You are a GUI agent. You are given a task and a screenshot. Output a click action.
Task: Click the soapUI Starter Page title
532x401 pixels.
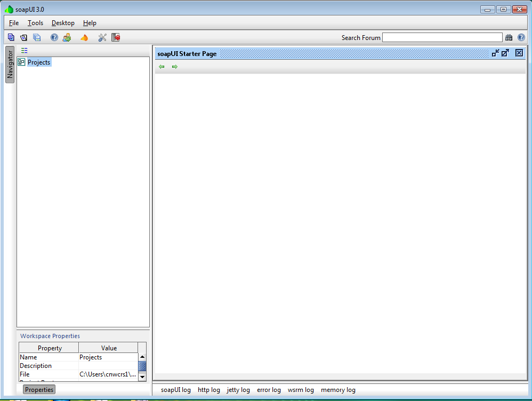[x=187, y=54]
